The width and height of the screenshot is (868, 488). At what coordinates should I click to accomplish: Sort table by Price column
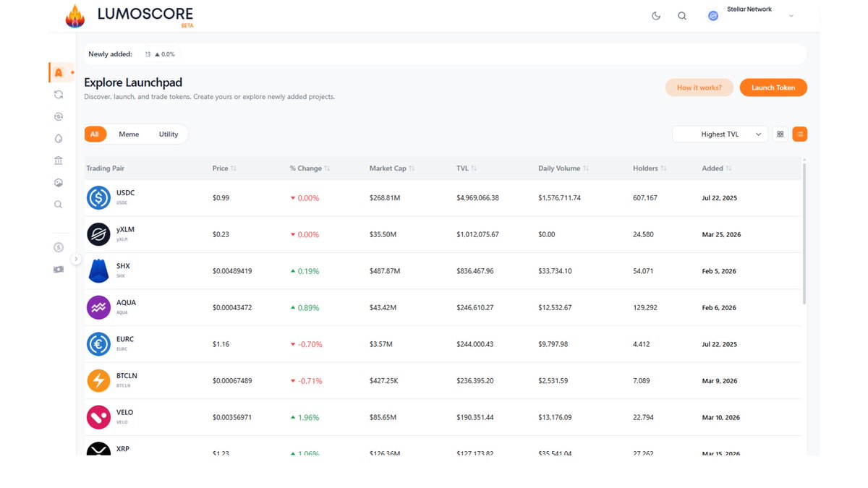[x=224, y=168]
